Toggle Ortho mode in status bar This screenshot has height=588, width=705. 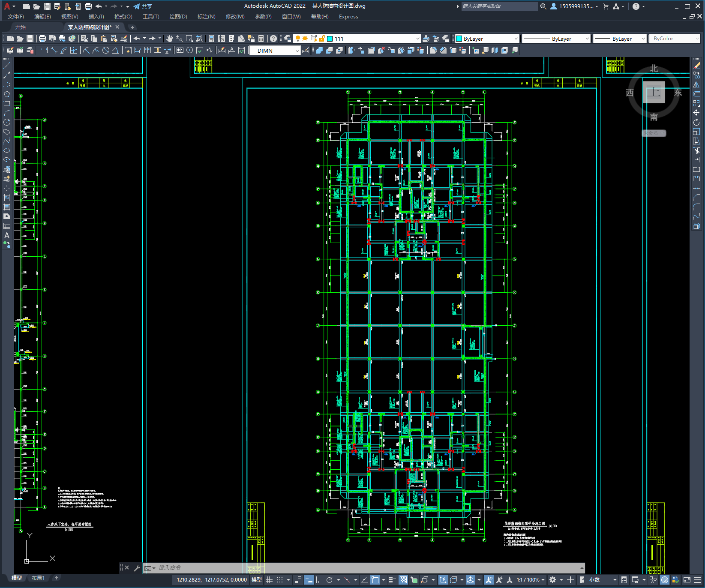coord(319,580)
